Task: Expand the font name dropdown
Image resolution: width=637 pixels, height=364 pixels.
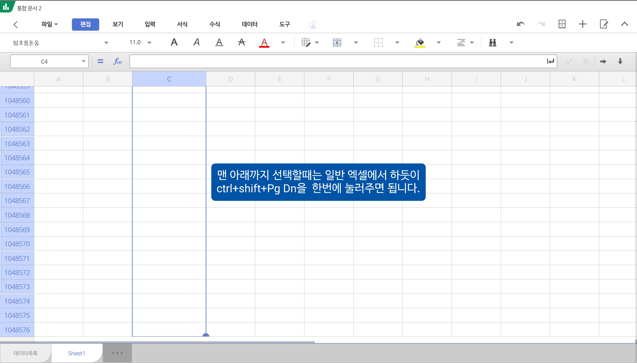Action: [x=106, y=43]
